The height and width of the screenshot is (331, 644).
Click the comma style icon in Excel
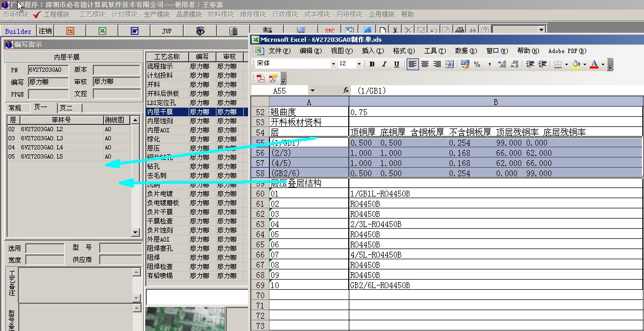tap(489, 64)
